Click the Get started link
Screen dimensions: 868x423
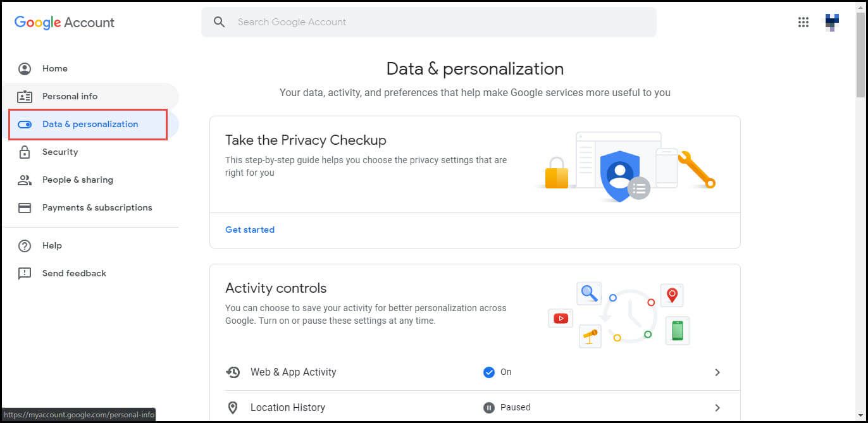click(x=250, y=230)
